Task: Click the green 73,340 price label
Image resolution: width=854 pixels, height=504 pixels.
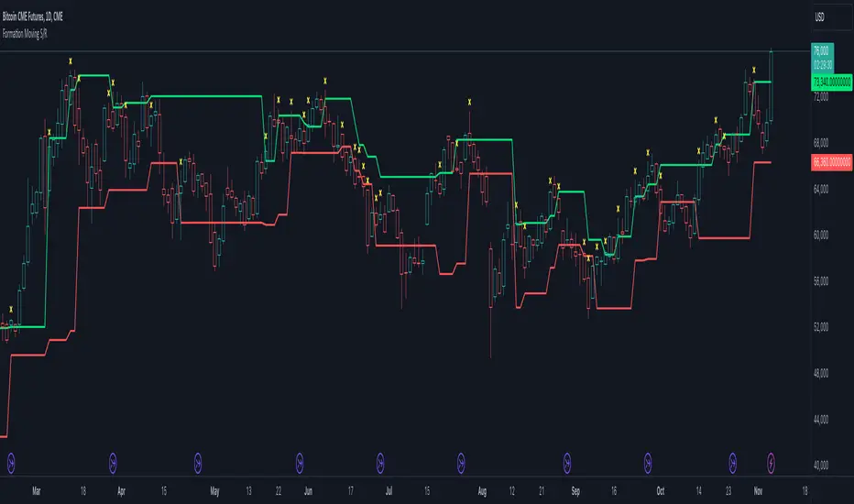Action: (x=832, y=82)
